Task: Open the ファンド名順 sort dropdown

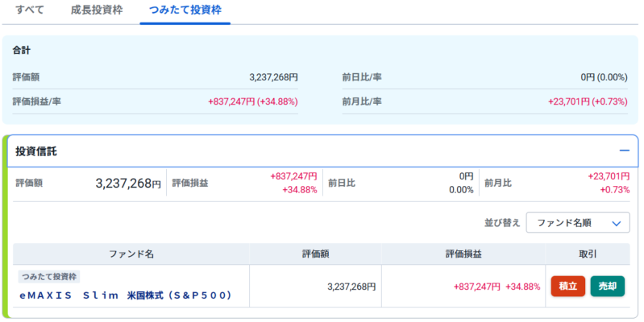Action: (x=577, y=223)
